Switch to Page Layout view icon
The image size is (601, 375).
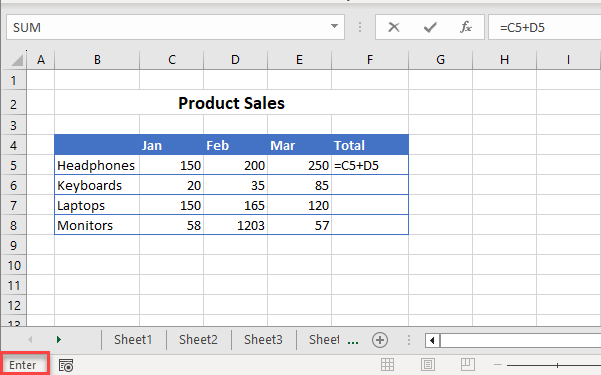(x=427, y=364)
